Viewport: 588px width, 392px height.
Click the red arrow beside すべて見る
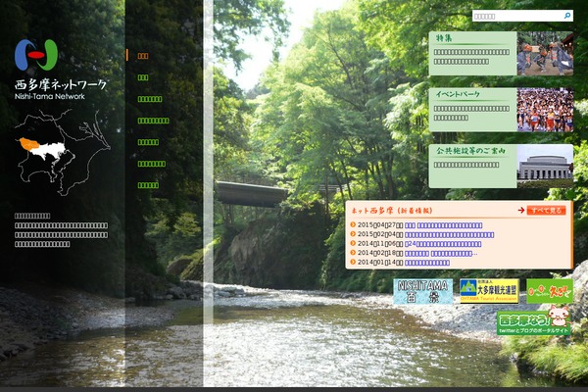click(521, 210)
